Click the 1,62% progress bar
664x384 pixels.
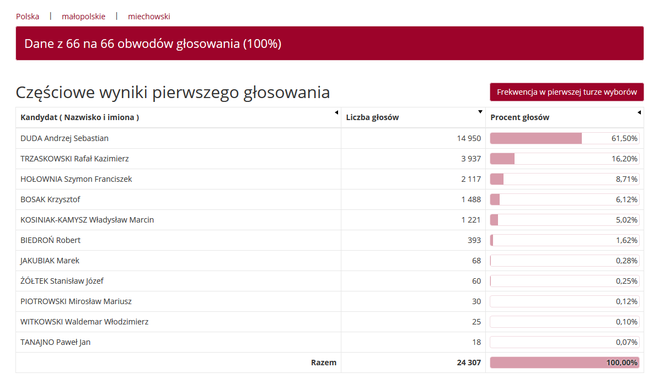(564, 240)
